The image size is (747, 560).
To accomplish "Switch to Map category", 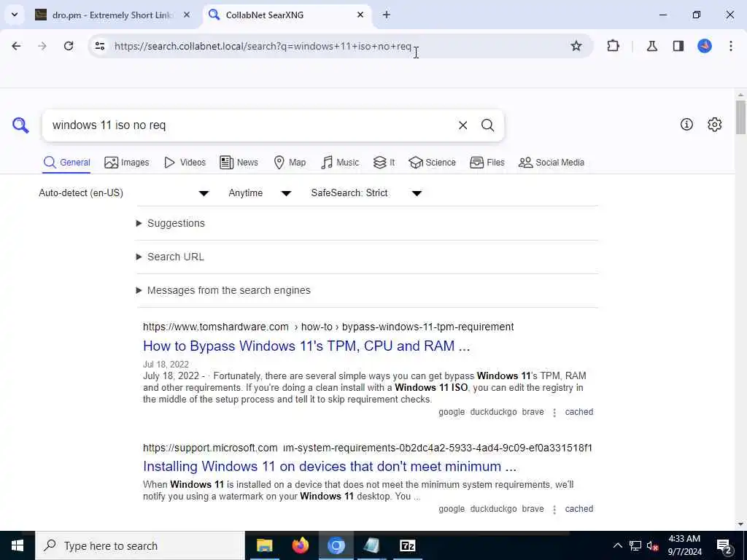I will 290,163.
